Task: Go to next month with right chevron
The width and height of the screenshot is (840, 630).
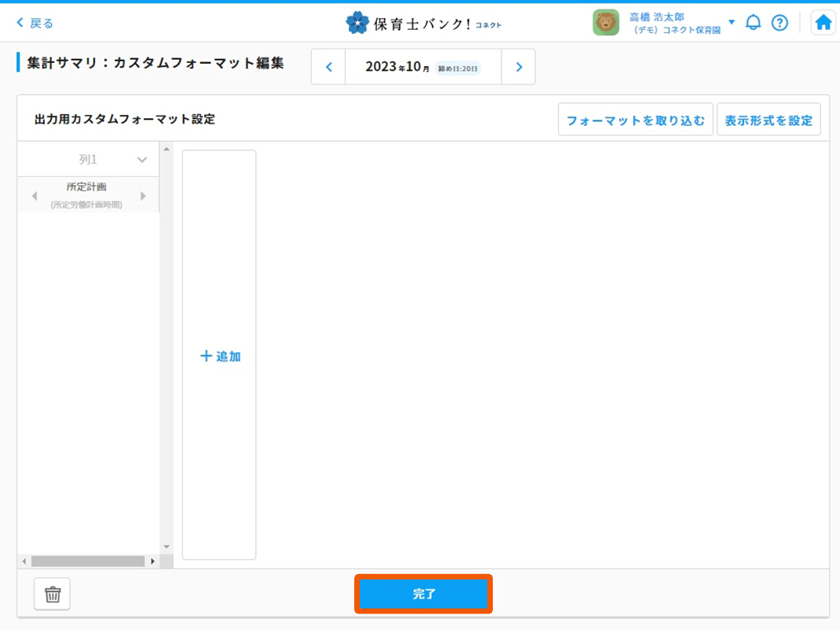Action: pos(519,67)
